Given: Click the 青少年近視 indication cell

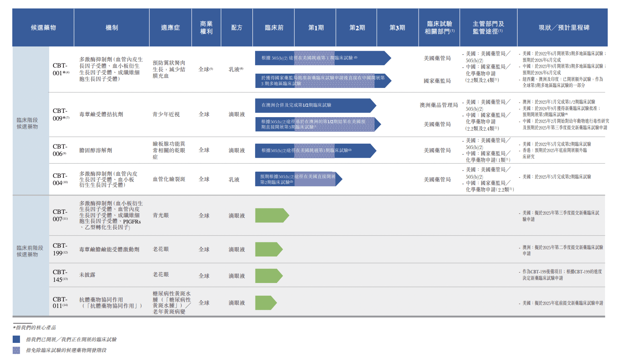Looking at the screenshot, I should [x=166, y=114].
